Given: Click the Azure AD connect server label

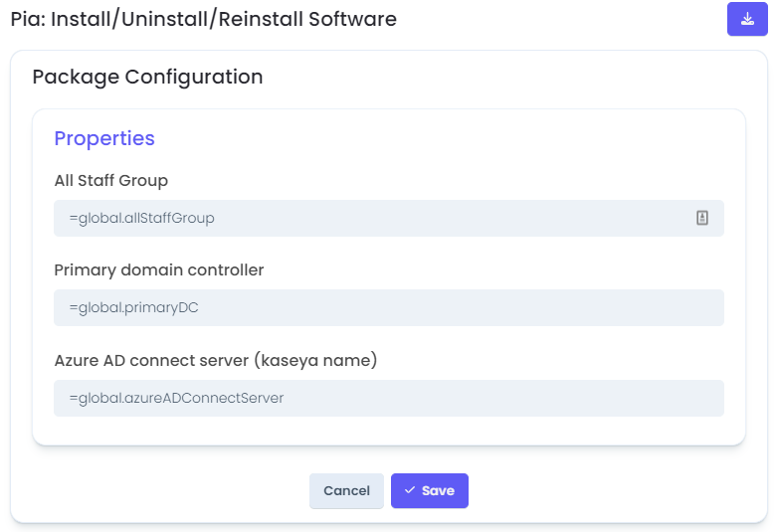Looking at the screenshot, I should [x=216, y=360].
